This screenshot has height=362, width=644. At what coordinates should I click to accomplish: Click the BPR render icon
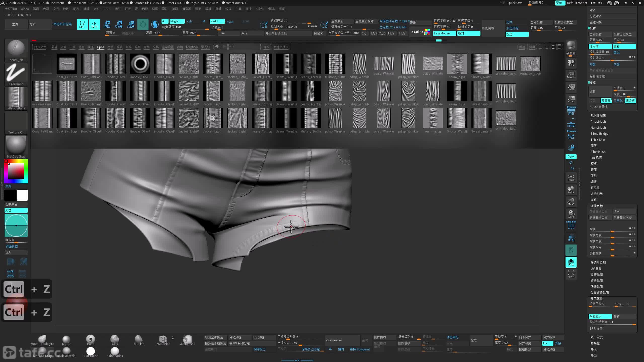[x=571, y=45]
